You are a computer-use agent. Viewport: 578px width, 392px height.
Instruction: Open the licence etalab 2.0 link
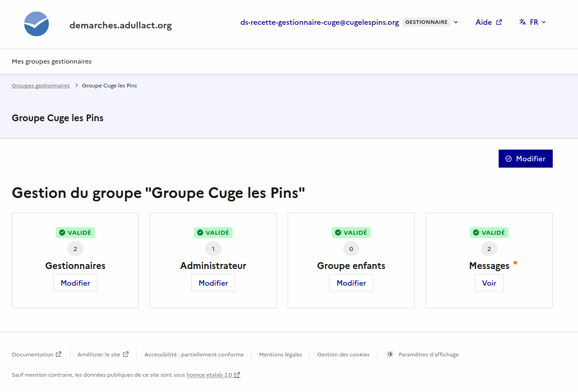tap(213, 375)
